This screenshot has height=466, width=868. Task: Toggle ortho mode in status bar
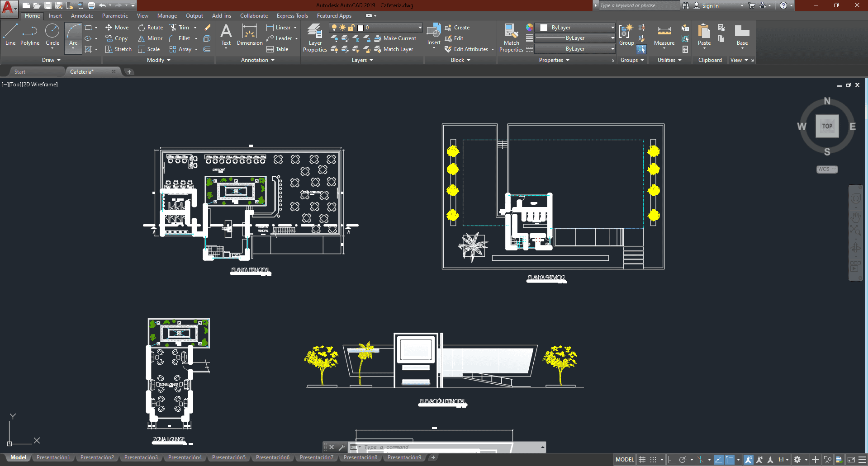(672, 460)
